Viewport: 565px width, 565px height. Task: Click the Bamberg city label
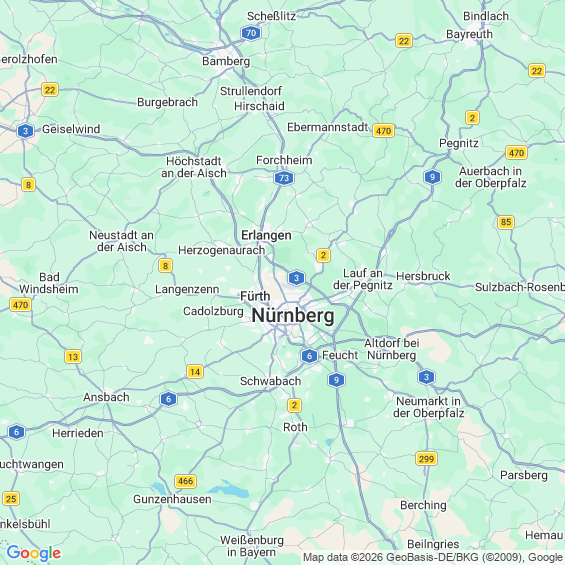click(x=226, y=61)
